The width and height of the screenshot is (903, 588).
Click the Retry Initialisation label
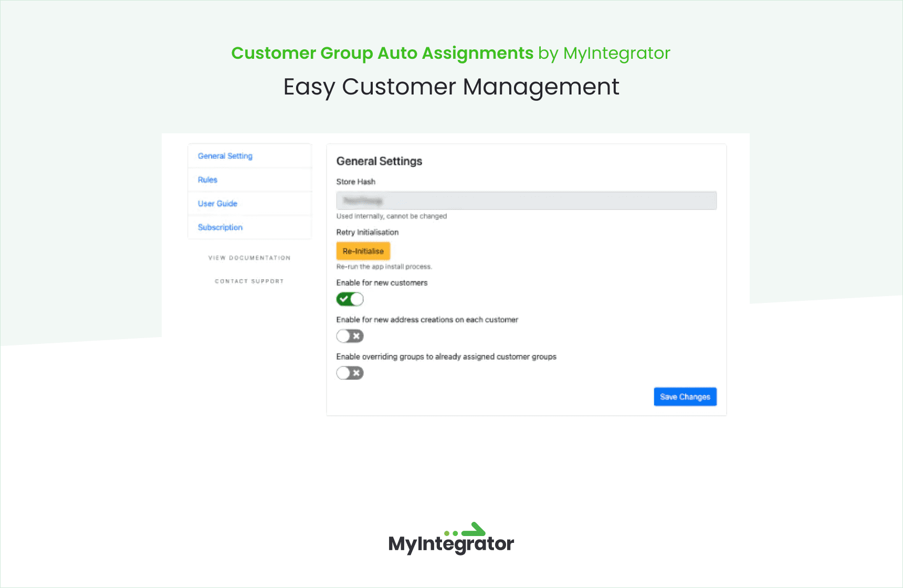[x=367, y=232]
